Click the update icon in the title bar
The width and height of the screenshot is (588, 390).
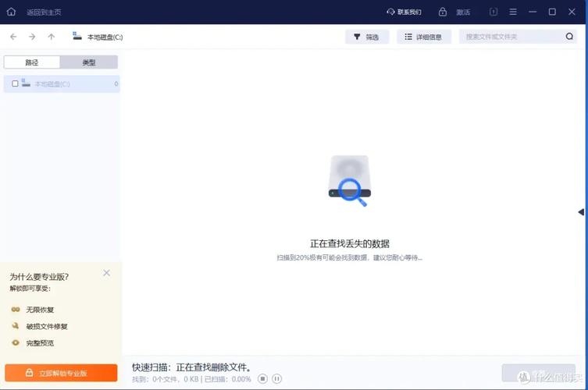pyautogui.click(x=494, y=12)
